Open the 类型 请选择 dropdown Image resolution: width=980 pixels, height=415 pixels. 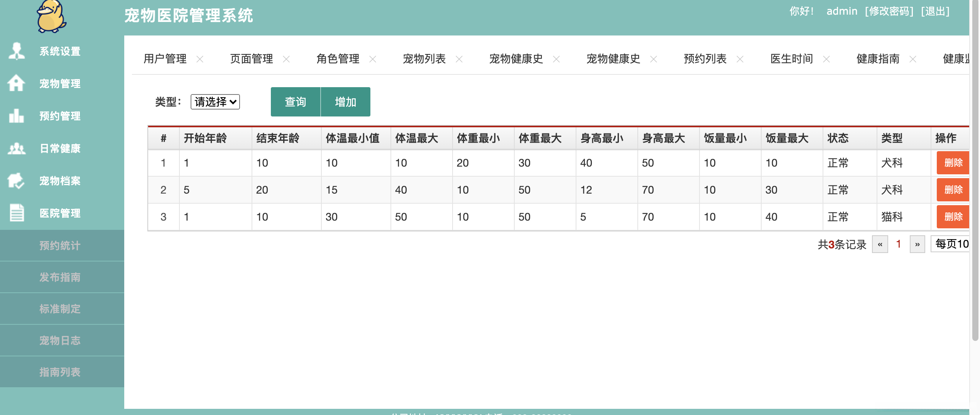(215, 102)
